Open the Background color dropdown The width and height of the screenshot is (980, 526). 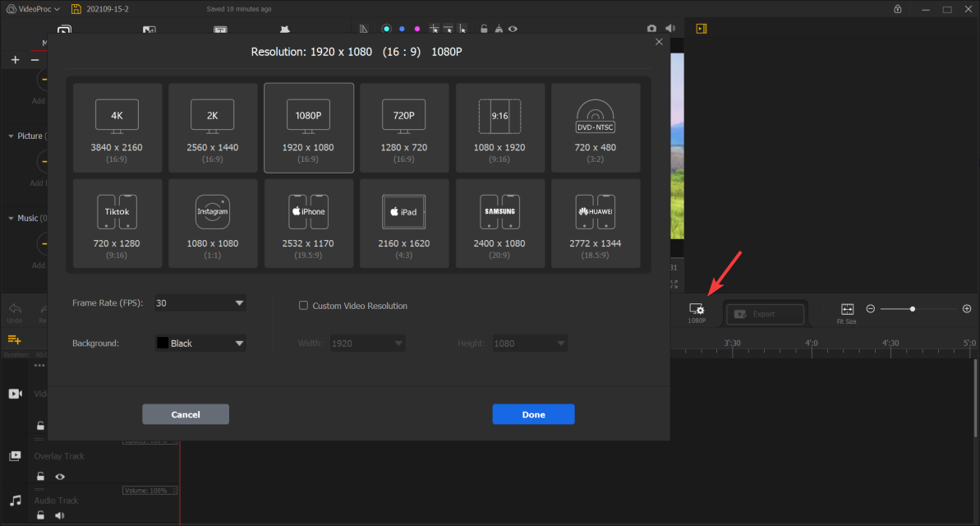pyautogui.click(x=200, y=343)
